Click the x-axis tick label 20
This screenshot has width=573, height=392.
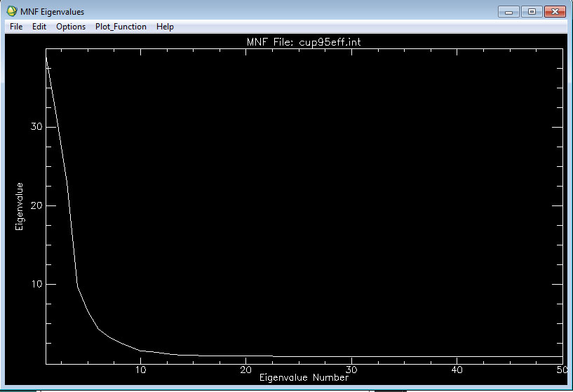coord(245,370)
